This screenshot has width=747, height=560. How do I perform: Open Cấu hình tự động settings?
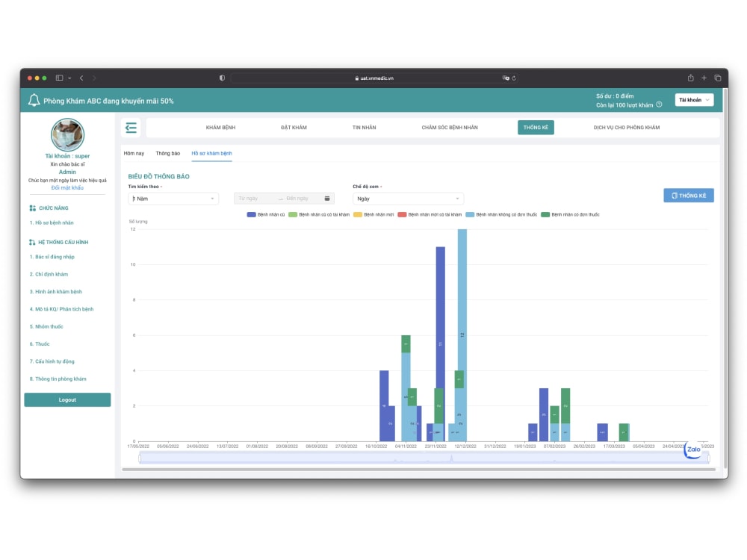[52, 361]
